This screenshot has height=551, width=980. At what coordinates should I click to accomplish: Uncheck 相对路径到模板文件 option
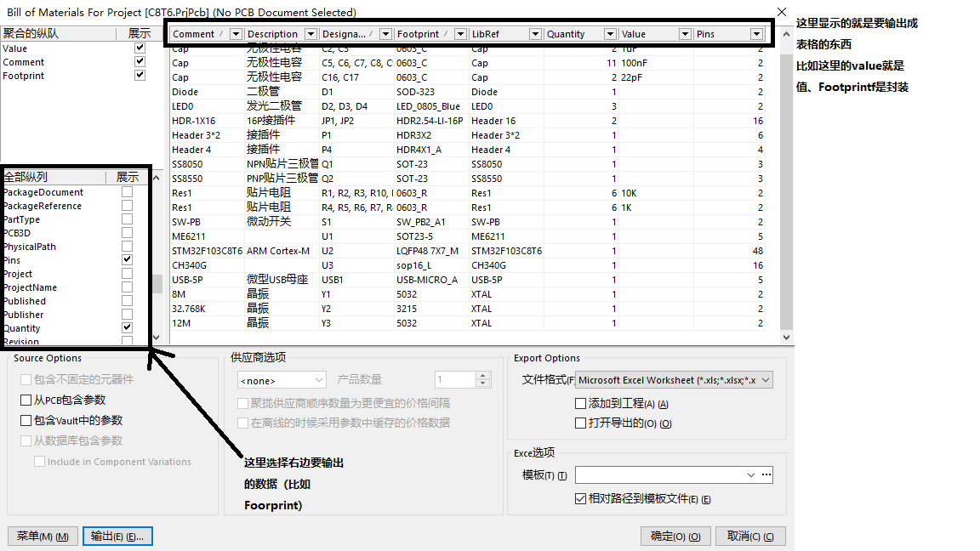point(581,498)
